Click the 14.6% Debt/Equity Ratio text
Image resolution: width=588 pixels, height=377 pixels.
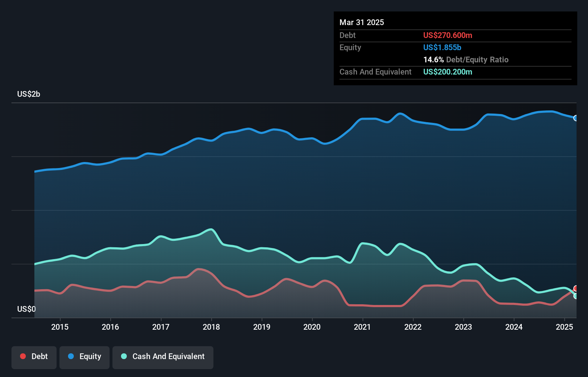tap(466, 60)
